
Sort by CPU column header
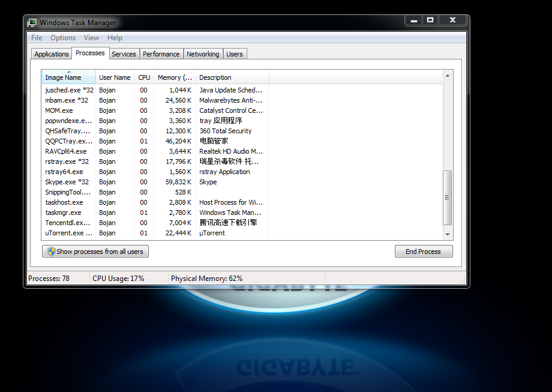click(x=144, y=77)
